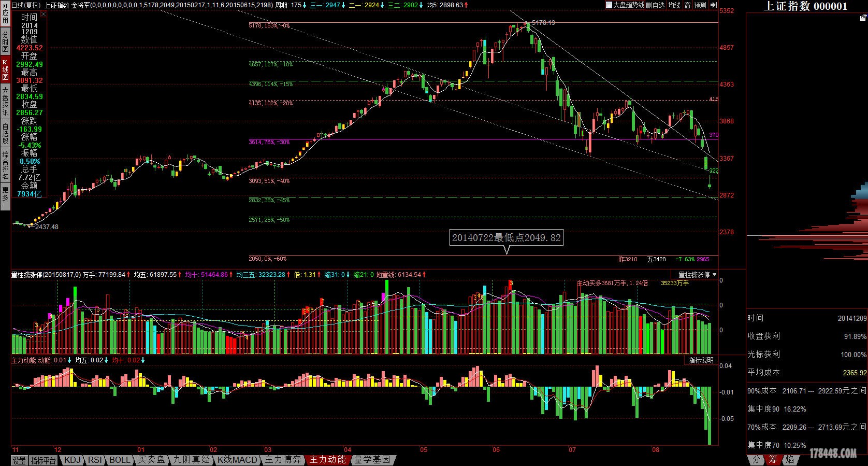This screenshot has width=868, height=466.
Task: Switch to the RSI indicator tab
Action: point(95,460)
